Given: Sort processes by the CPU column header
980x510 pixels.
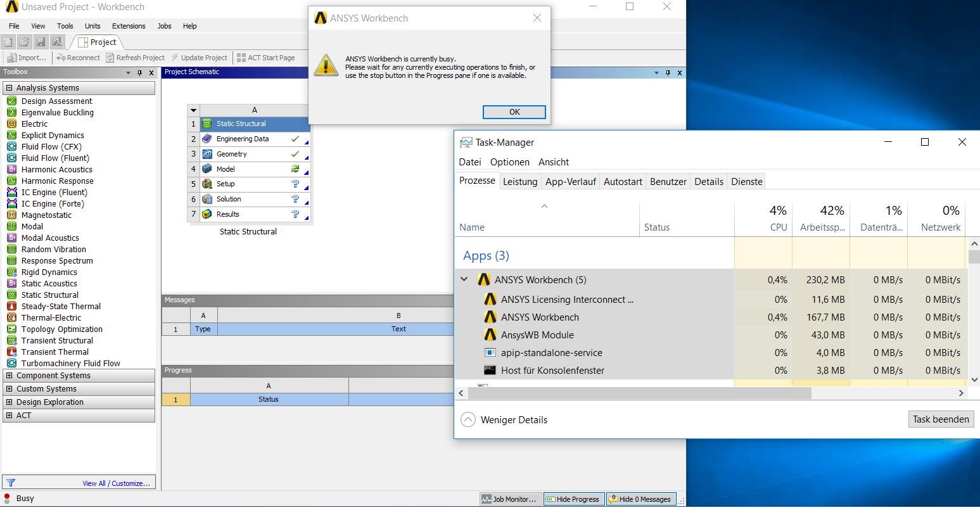Looking at the screenshot, I should click(x=763, y=219).
